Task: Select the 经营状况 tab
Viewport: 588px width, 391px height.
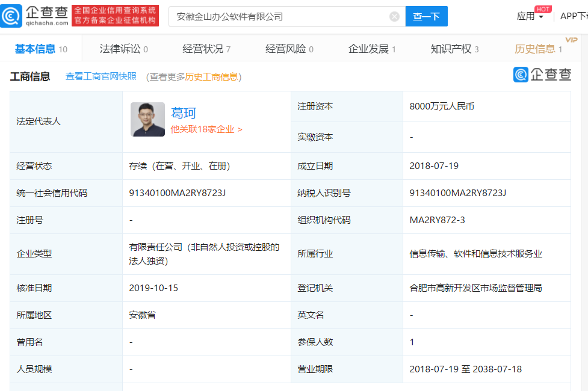Action: pyautogui.click(x=203, y=49)
